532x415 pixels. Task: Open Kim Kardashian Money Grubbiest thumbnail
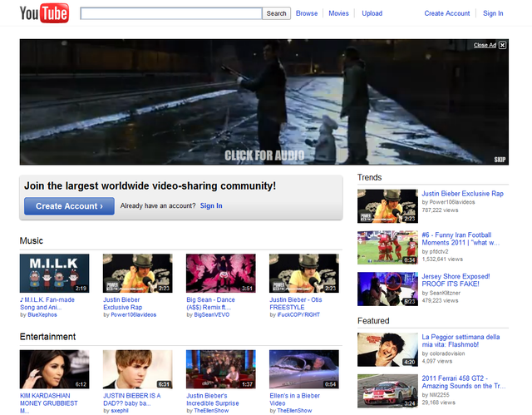point(54,369)
